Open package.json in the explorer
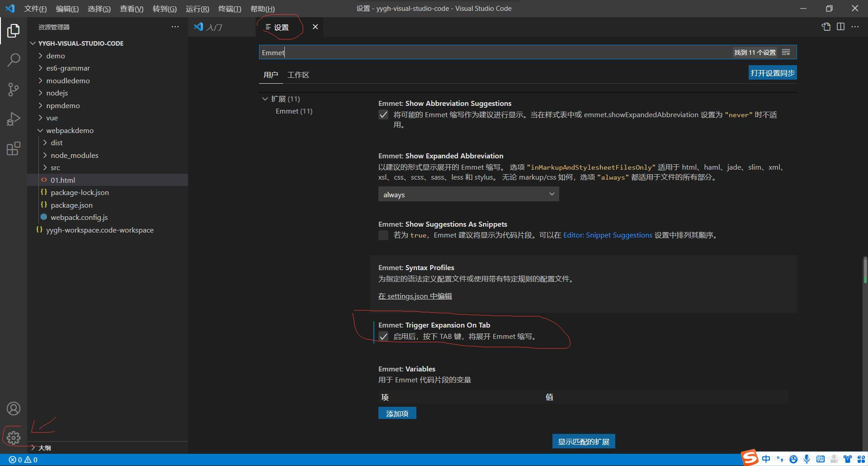Image resolution: width=868 pixels, height=466 pixels. (108, 205)
